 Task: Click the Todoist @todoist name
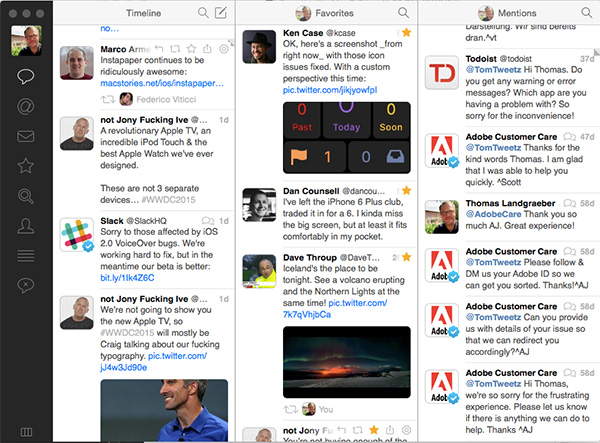[499, 59]
